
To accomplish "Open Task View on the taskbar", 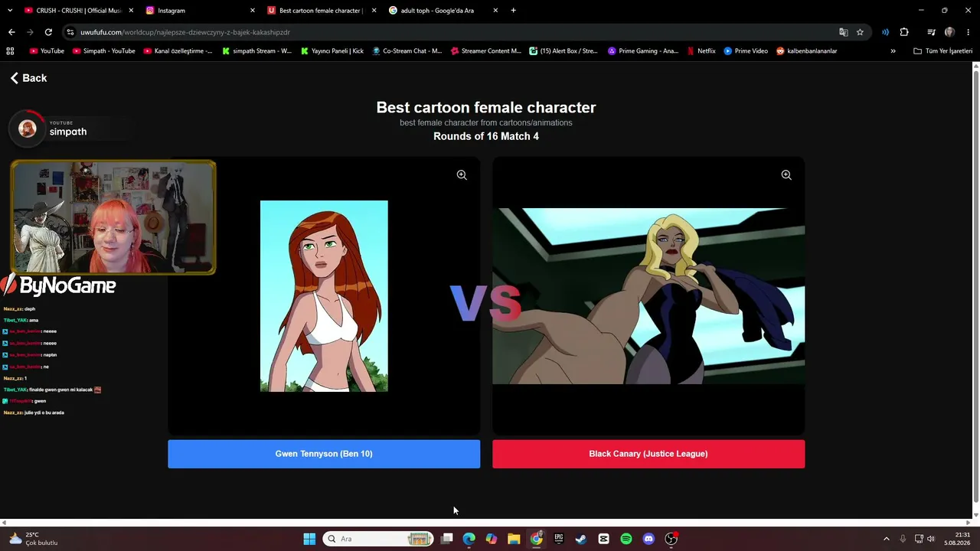I will tap(447, 539).
